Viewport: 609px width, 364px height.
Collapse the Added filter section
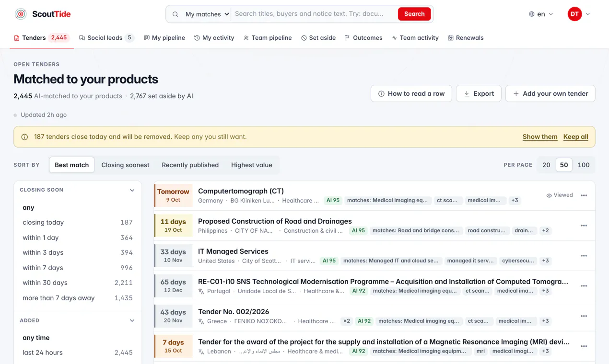click(132, 321)
